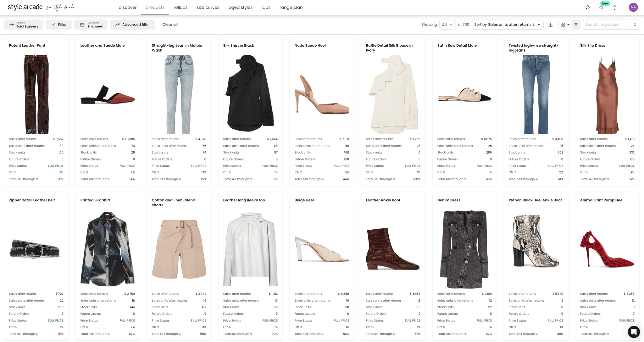This screenshot has height=342, width=644.
Task: Click the Silk Slip Dress product image
Action: [x=607, y=94]
